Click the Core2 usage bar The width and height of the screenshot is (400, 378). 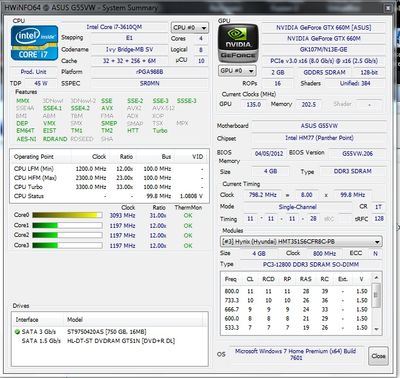coord(67,235)
